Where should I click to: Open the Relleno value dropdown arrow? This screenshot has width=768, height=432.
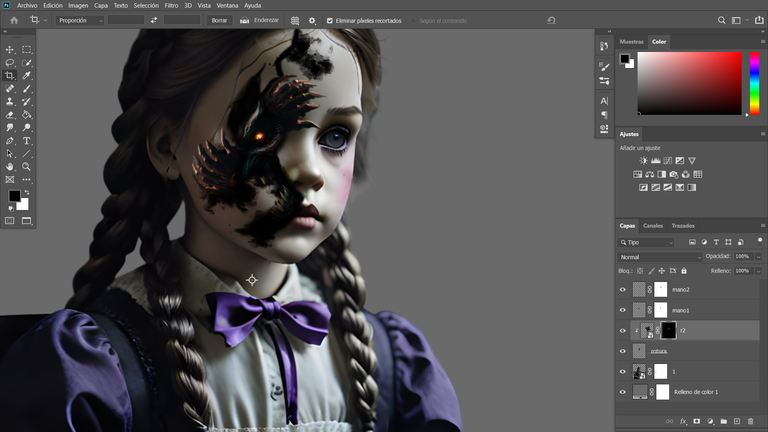coord(758,271)
